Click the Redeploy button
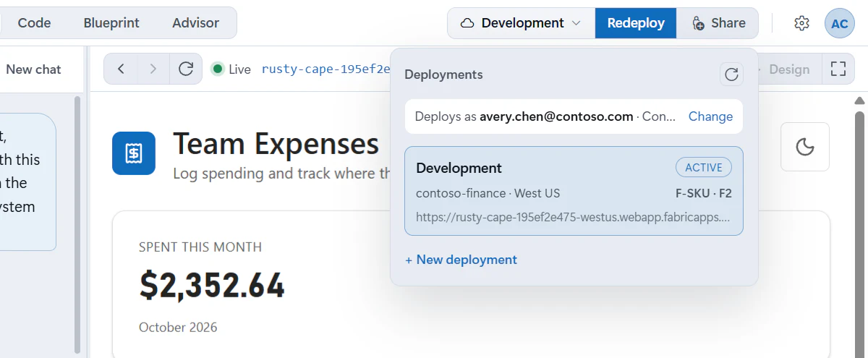 [636, 23]
